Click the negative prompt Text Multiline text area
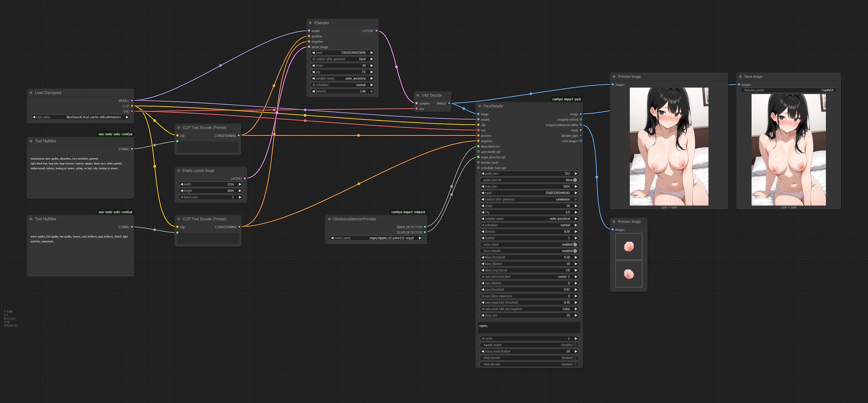The image size is (868, 403). tap(81, 253)
